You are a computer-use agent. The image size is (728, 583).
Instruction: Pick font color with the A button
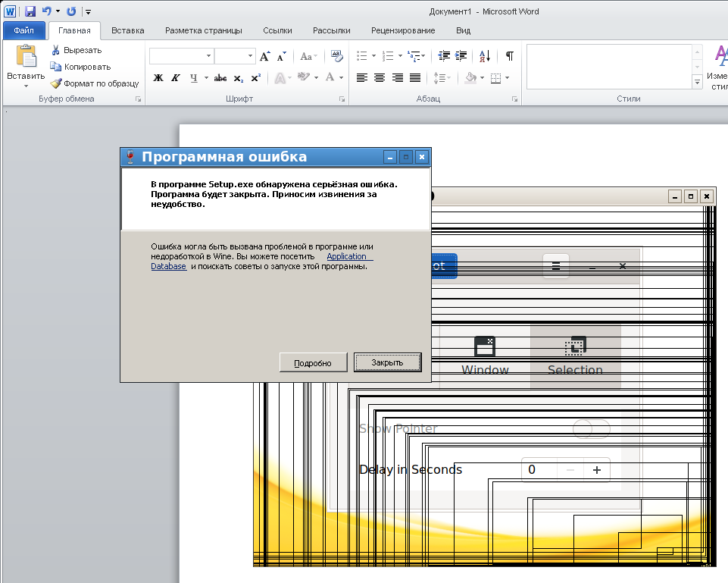click(330, 77)
